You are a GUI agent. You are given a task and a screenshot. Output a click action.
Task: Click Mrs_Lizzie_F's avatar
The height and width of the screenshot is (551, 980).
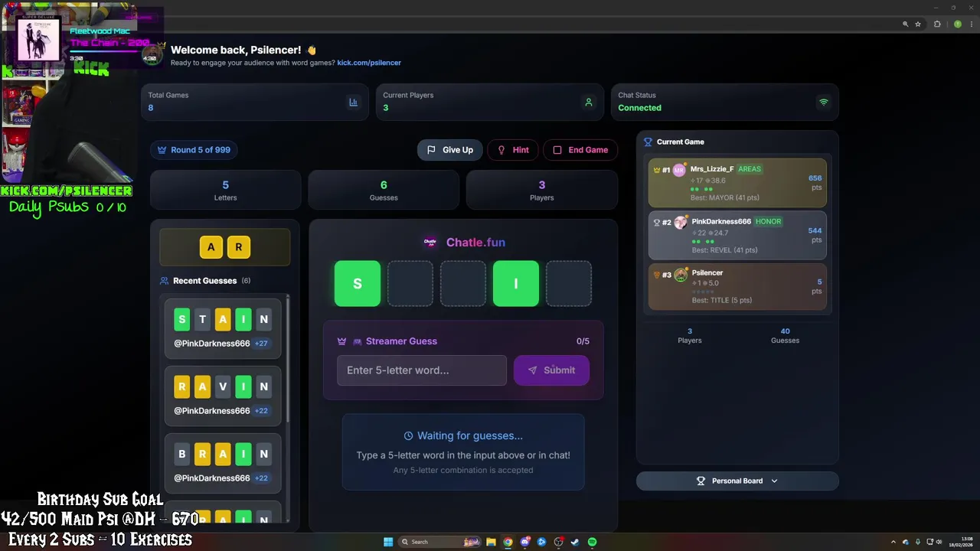click(x=679, y=170)
